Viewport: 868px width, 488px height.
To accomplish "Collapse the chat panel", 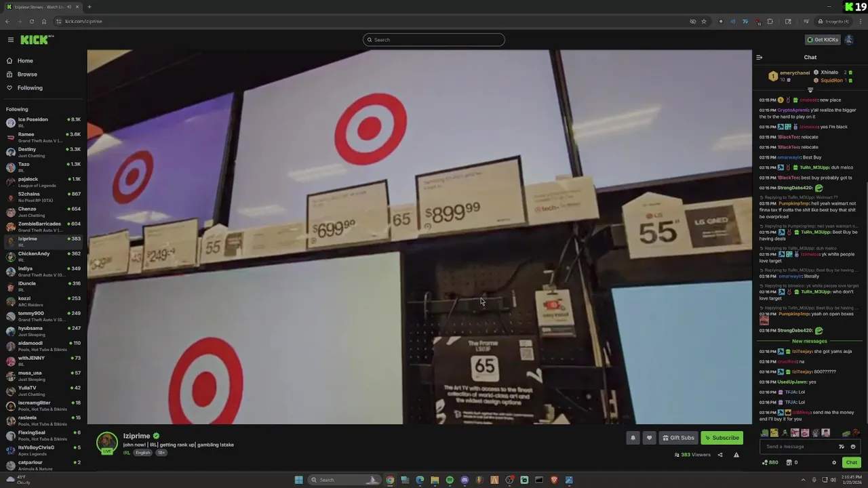I will pyautogui.click(x=759, y=58).
